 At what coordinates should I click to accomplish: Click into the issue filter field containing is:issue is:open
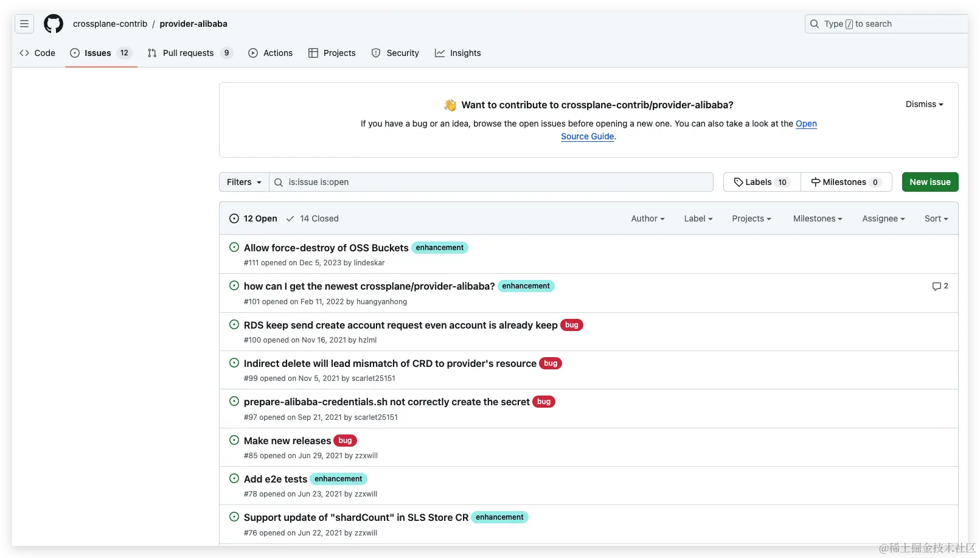492,182
